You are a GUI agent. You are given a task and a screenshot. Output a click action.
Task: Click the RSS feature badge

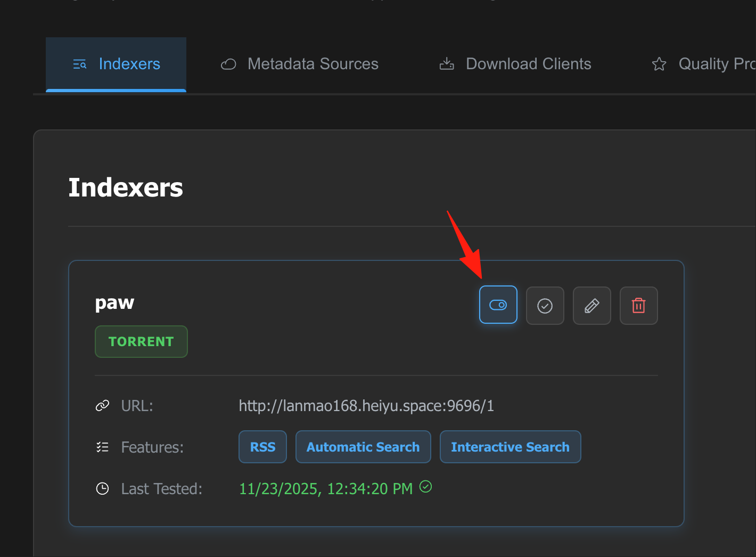pos(263,447)
